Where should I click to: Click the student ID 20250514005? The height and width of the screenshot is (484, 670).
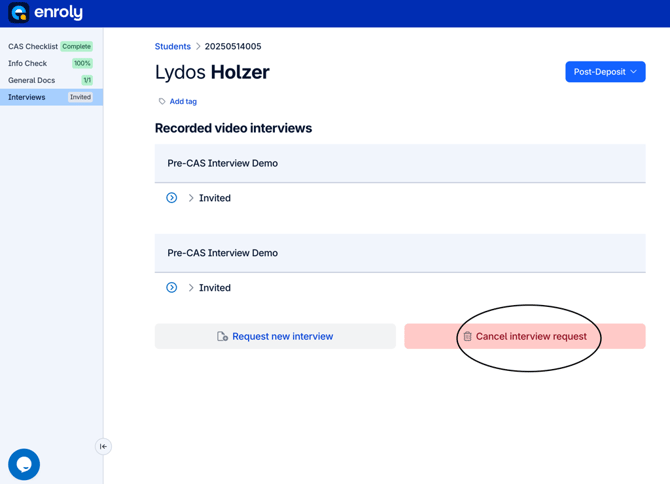(x=233, y=46)
